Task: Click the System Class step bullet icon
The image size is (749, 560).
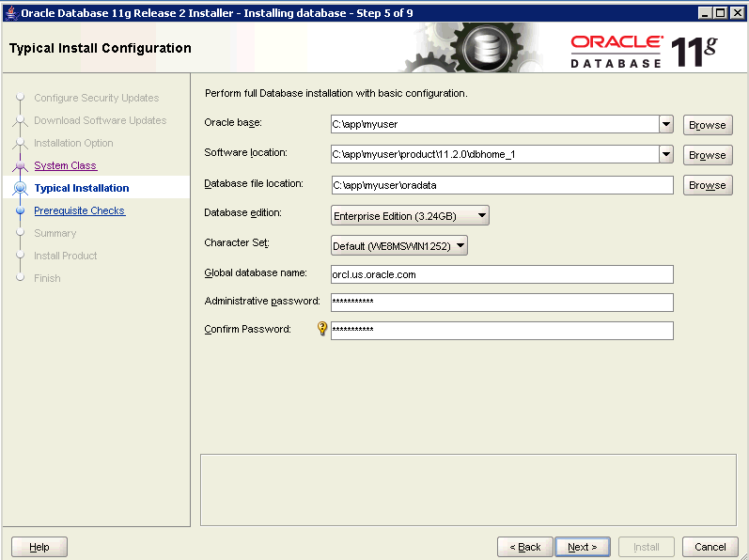Action: [20, 165]
